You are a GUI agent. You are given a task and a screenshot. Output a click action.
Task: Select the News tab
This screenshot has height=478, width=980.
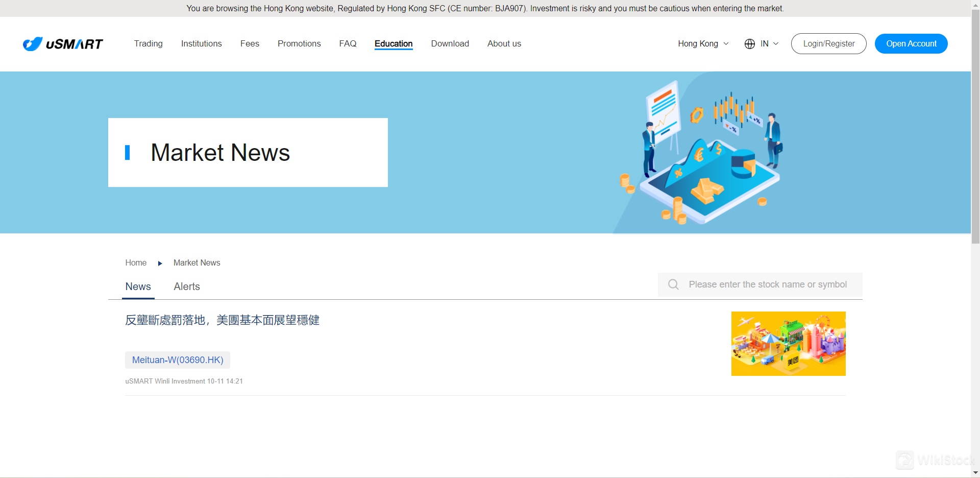point(138,287)
